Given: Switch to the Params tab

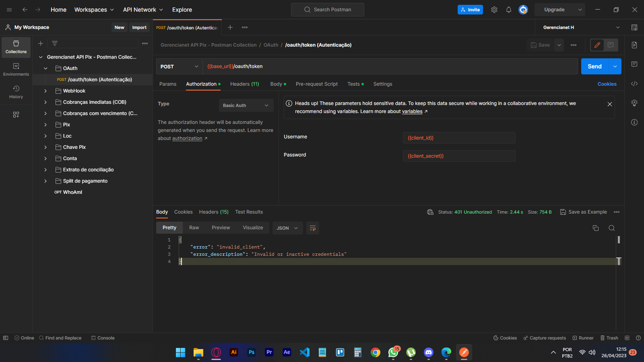Looking at the screenshot, I should (168, 84).
